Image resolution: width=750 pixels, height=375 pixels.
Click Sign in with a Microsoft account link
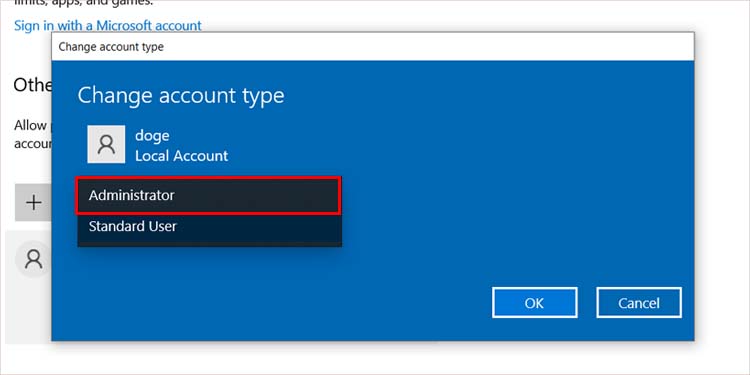[x=108, y=25]
